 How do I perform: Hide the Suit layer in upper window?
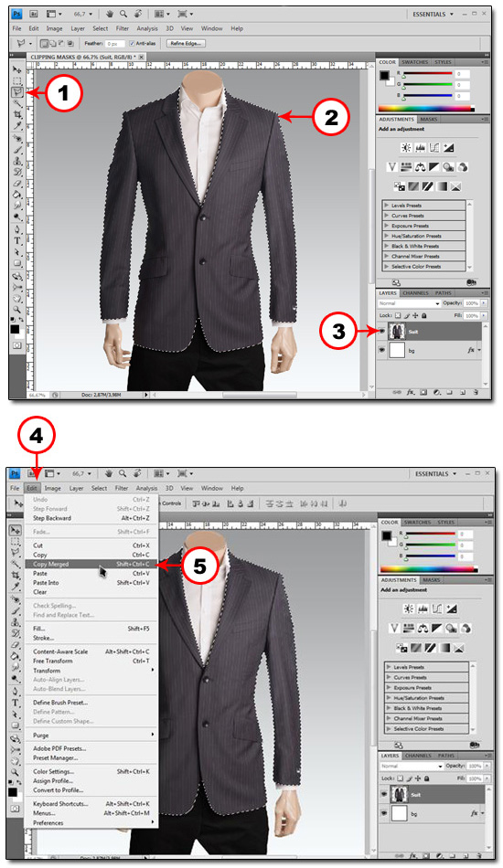pos(382,331)
